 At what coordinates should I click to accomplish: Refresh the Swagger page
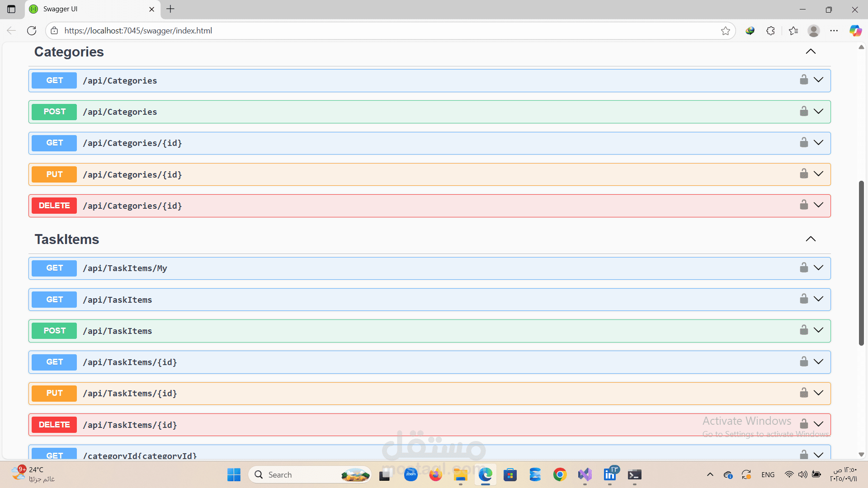pyautogui.click(x=32, y=31)
